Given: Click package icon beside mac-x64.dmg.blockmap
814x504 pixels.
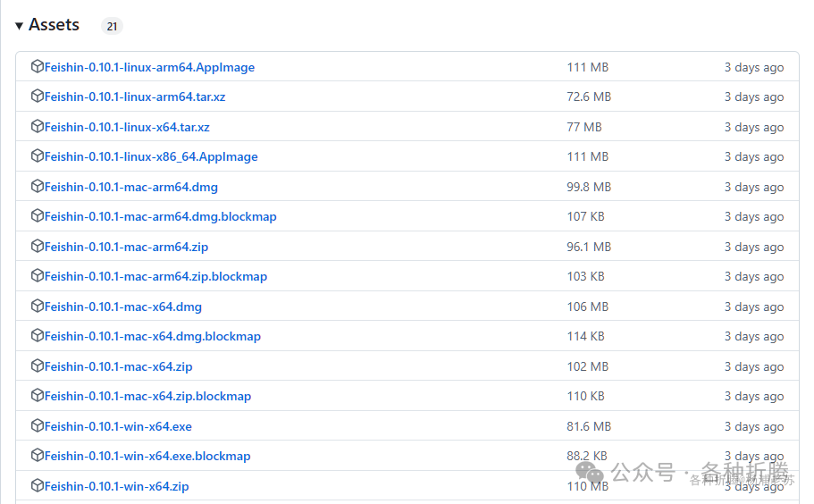Looking at the screenshot, I should (38, 335).
